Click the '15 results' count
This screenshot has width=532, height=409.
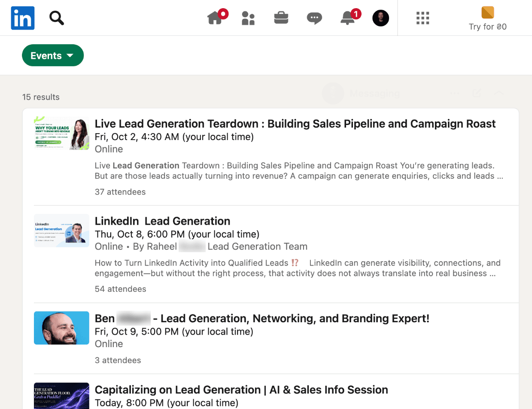41,97
